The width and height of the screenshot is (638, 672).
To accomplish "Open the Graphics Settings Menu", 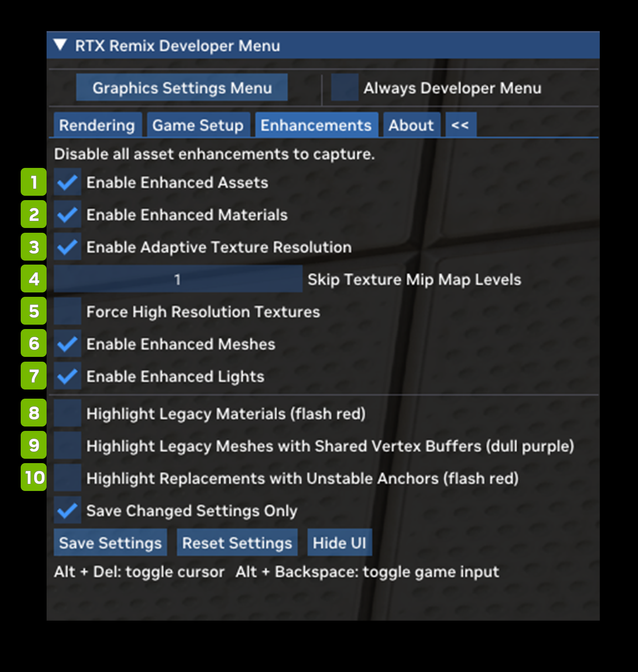I will click(x=182, y=88).
